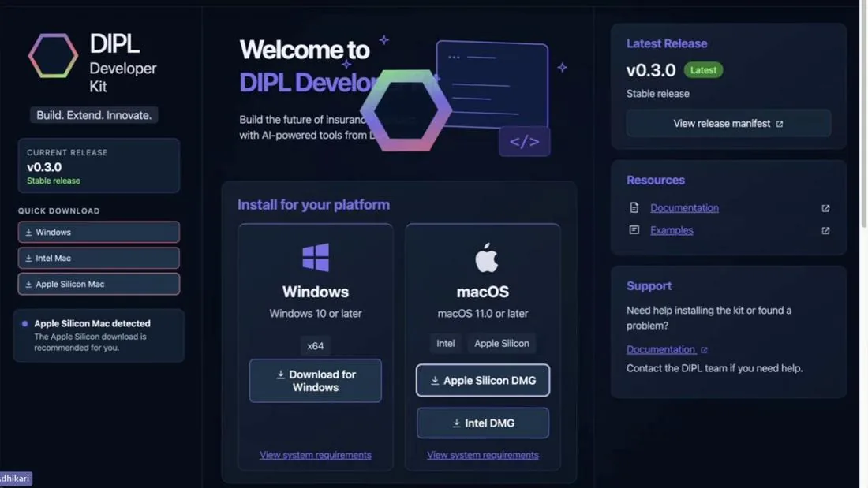Open Examples link under Resources
The width and height of the screenshot is (868, 488).
[672, 230]
